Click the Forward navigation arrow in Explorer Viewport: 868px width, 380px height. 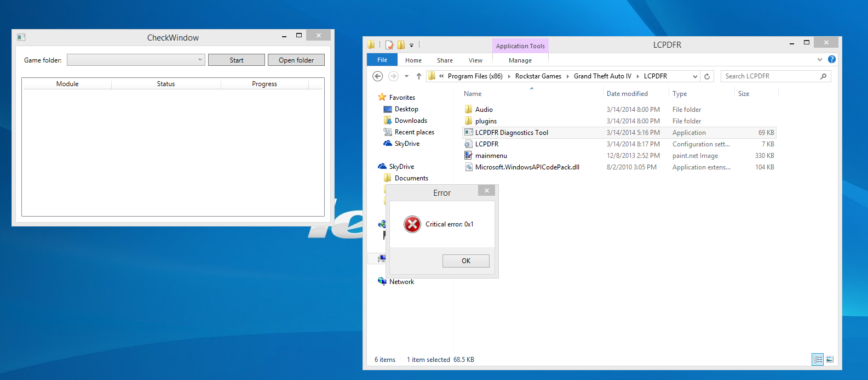click(x=393, y=76)
